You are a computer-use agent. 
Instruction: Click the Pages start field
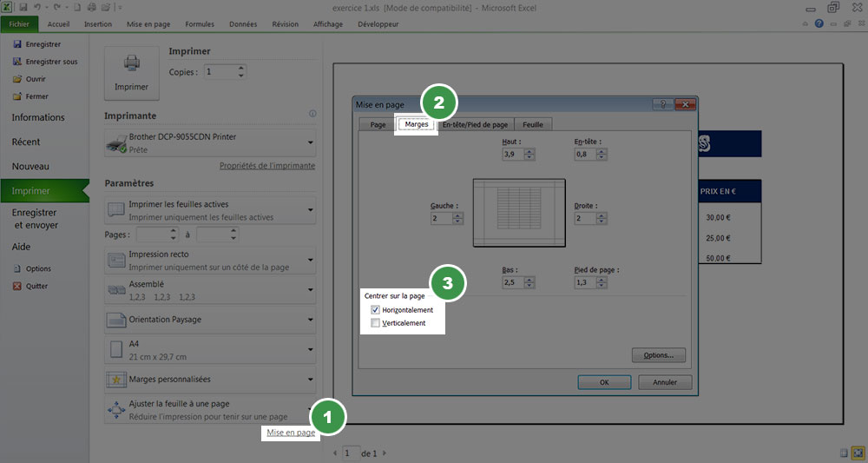point(153,235)
